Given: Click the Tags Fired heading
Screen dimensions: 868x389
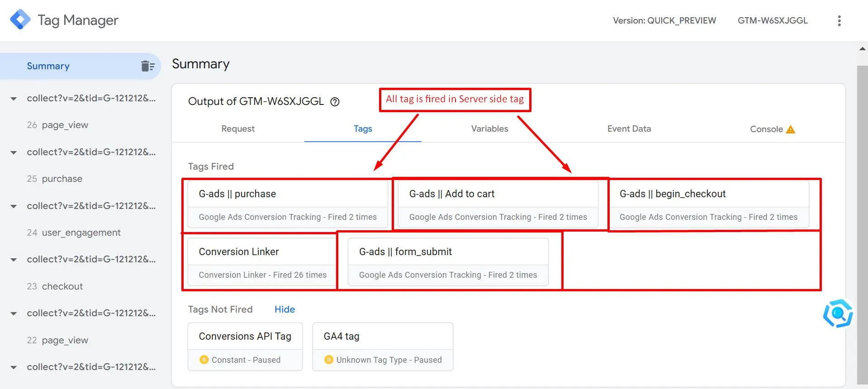Looking at the screenshot, I should 211,166.
